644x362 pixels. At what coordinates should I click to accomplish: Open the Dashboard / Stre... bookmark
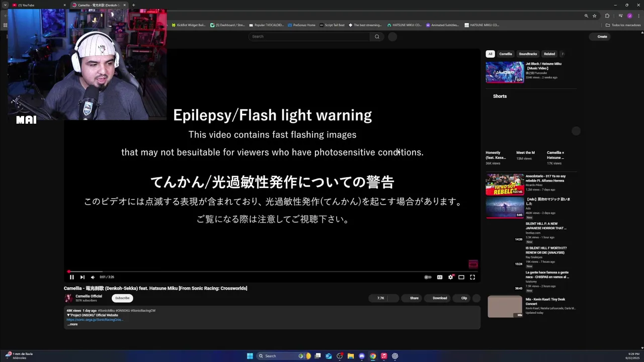[227, 25]
